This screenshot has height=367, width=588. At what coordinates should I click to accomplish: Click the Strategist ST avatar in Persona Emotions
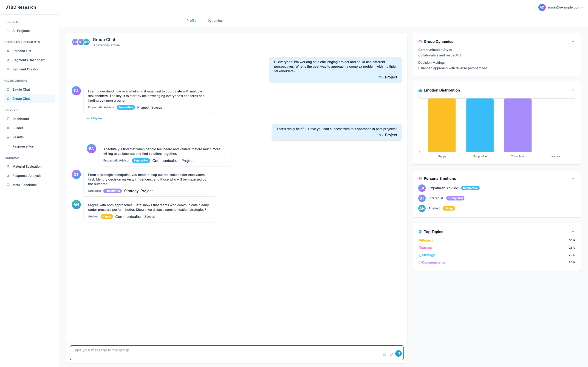[422, 198]
